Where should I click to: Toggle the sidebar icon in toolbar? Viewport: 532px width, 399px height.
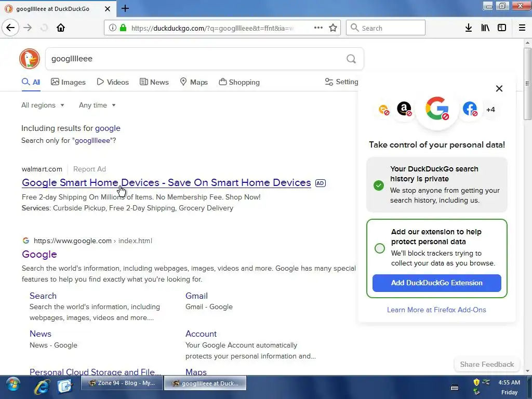click(502, 28)
